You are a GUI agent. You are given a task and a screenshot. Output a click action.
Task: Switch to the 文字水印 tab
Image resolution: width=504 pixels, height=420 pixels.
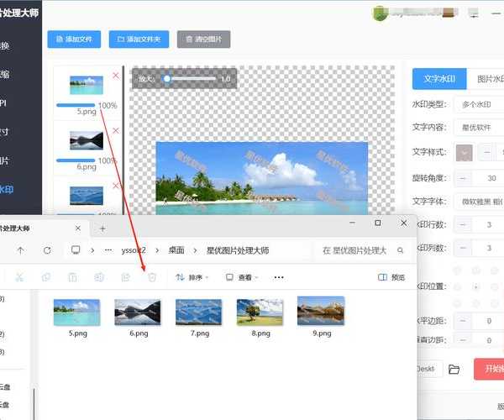pos(439,79)
